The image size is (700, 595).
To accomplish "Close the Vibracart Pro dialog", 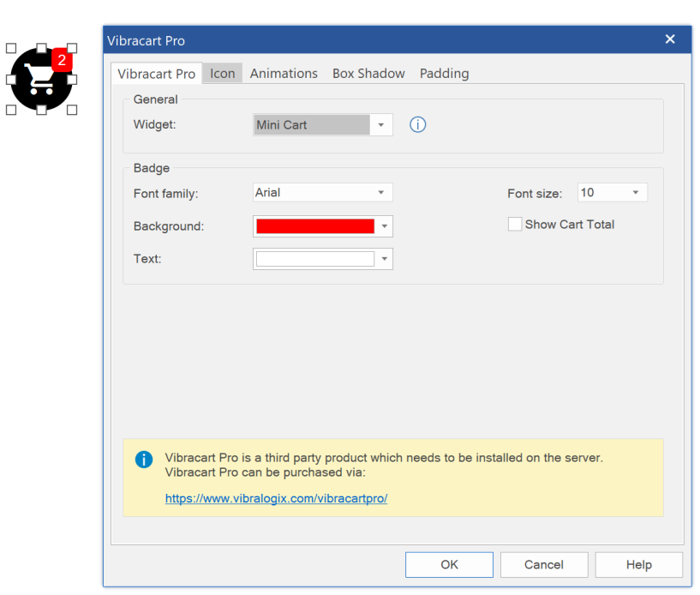I will 670,39.
